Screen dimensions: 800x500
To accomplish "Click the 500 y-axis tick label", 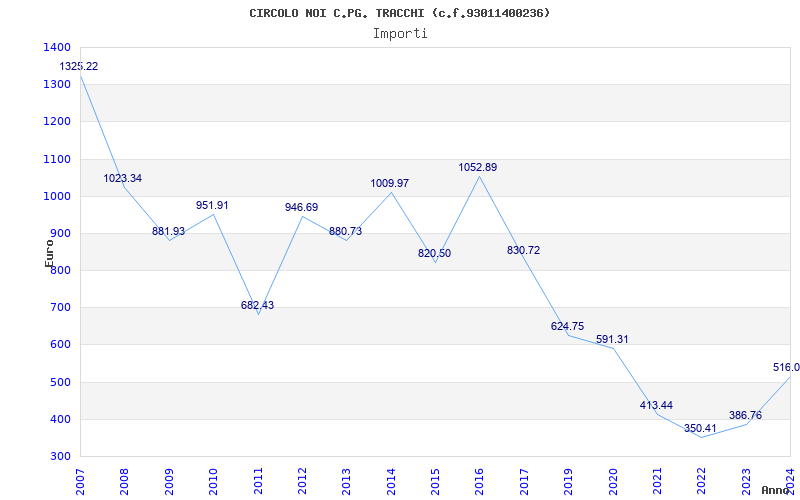I will coord(61,382).
